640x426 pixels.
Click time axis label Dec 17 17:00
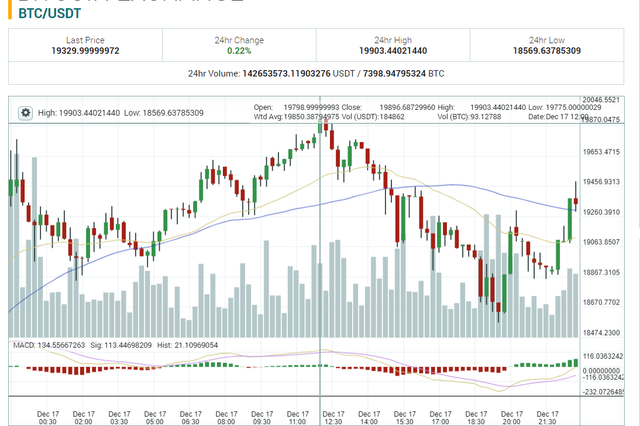(x=440, y=418)
